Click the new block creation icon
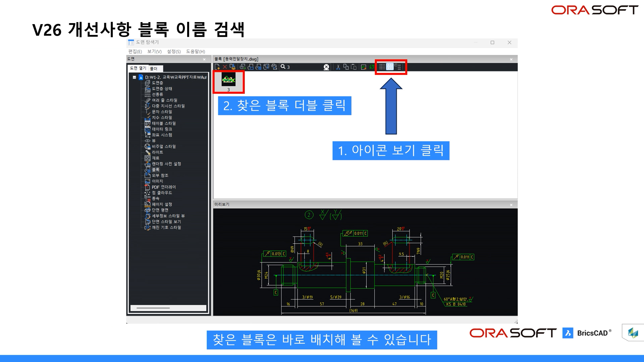 coord(217,67)
